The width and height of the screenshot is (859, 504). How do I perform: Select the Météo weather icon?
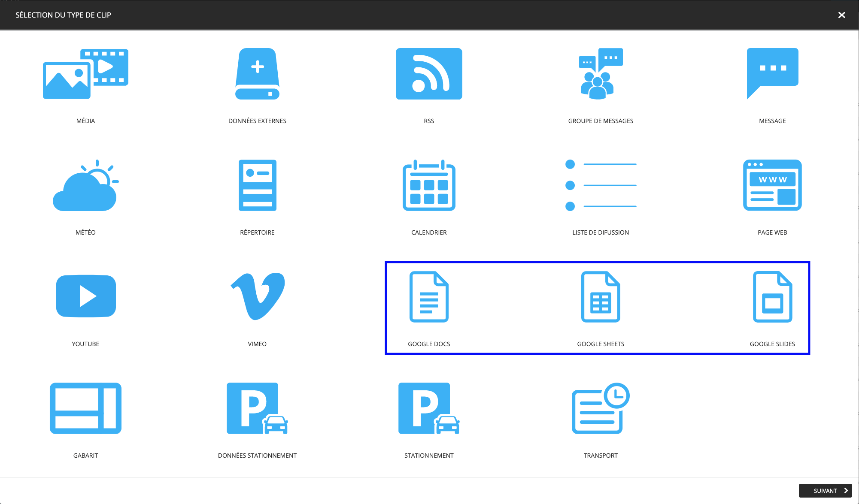coord(85,185)
